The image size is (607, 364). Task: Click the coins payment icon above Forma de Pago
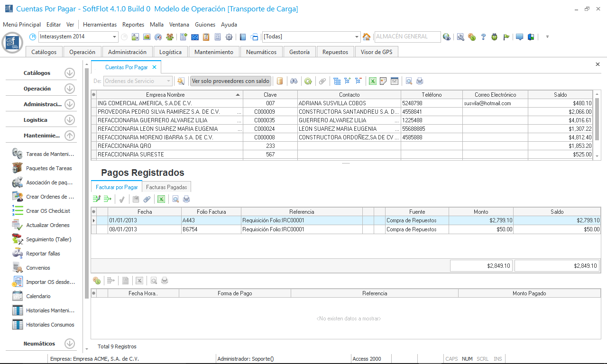coord(97,281)
